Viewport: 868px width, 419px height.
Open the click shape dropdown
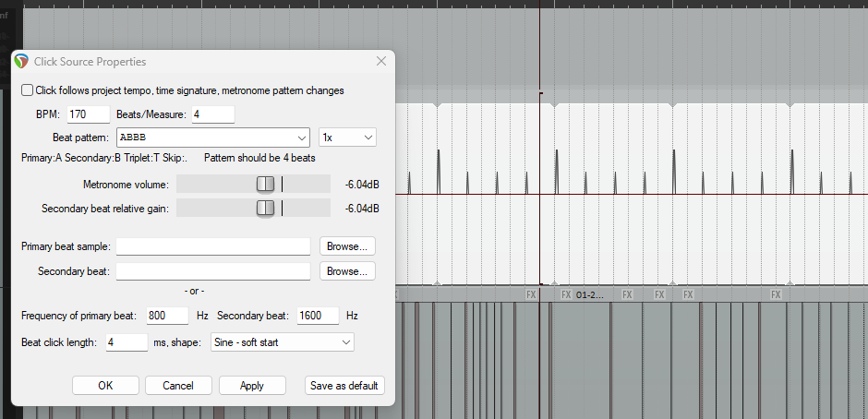(283, 342)
